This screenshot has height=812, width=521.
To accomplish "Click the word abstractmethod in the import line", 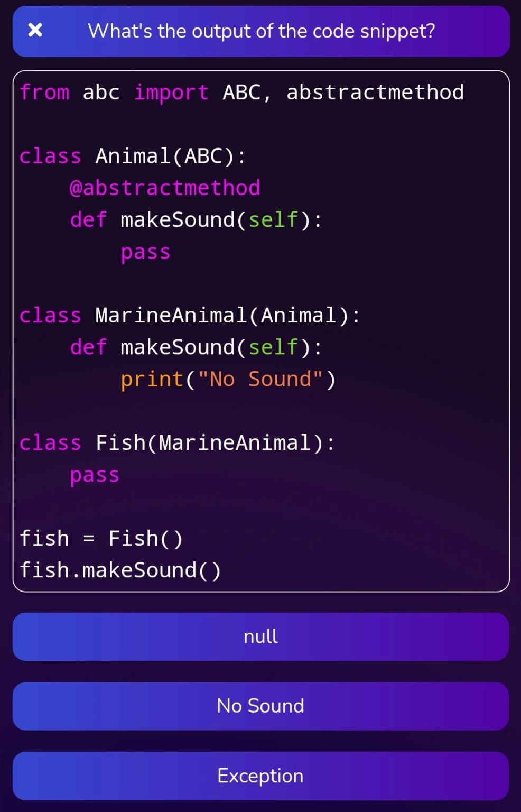I will pyautogui.click(x=375, y=93).
